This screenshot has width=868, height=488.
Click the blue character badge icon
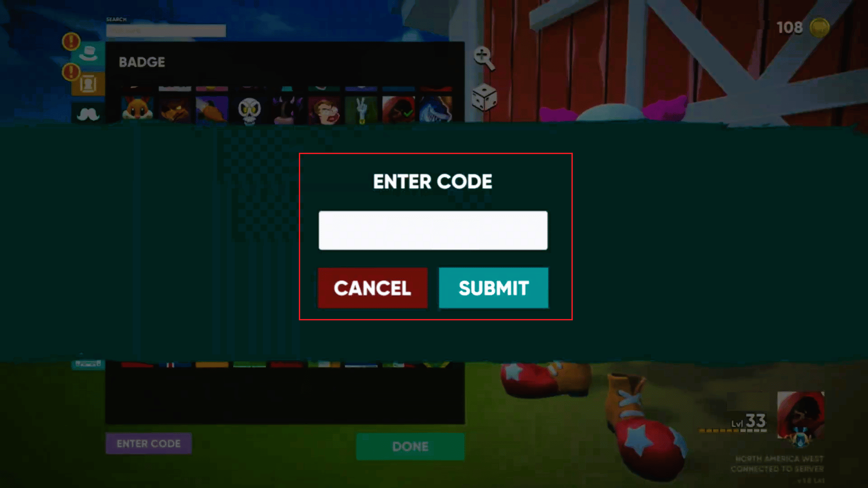click(x=436, y=110)
